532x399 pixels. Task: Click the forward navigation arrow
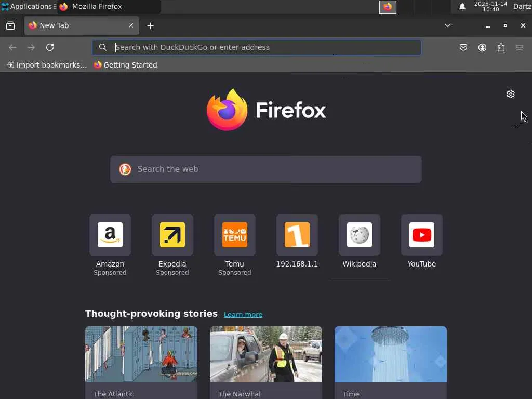(x=31, y=47)
